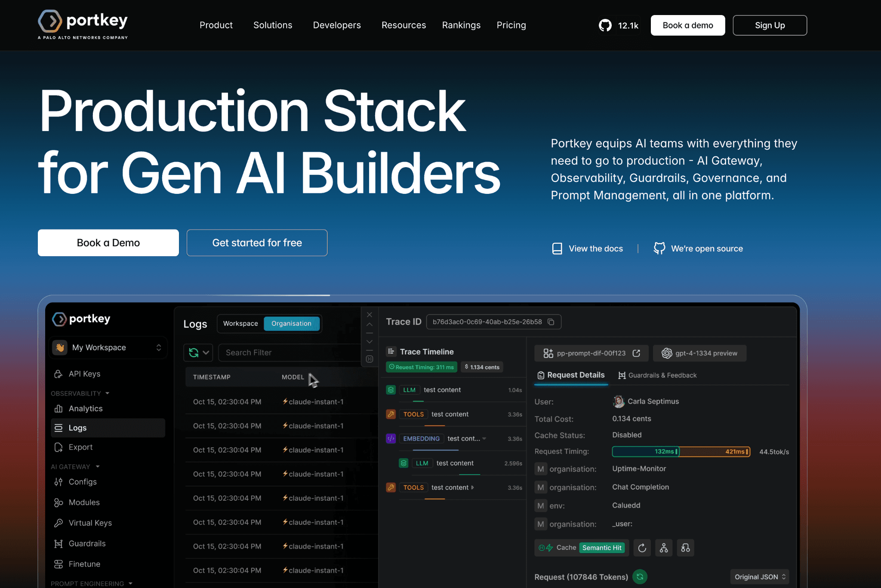Expand the EMBEDDING test cont... caret
This screenshot has width=881, height=588.
[484, 439]
